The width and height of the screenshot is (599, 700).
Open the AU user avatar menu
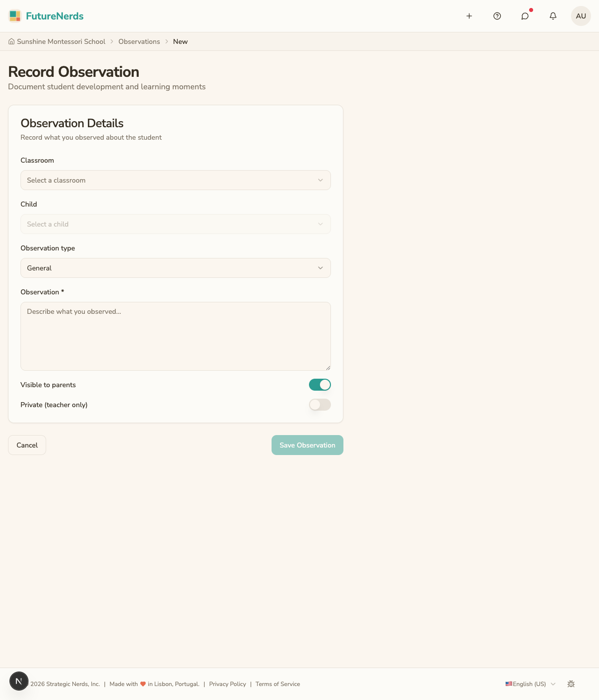pos(581,16)
